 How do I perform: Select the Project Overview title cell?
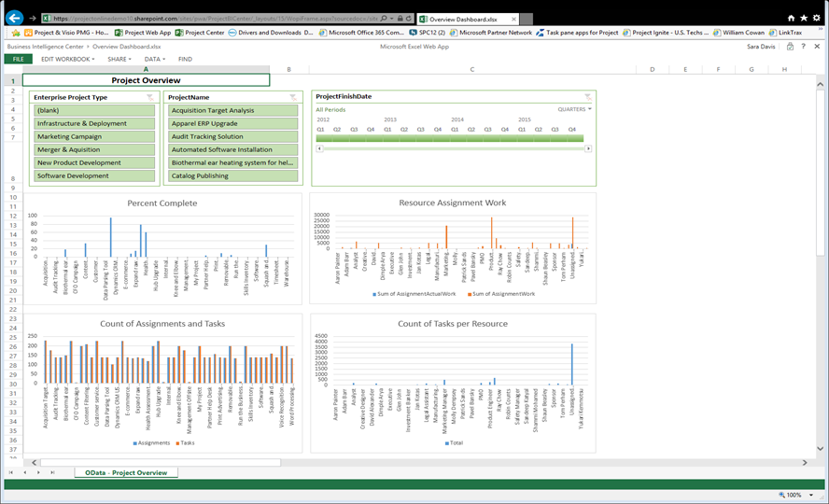146,80
